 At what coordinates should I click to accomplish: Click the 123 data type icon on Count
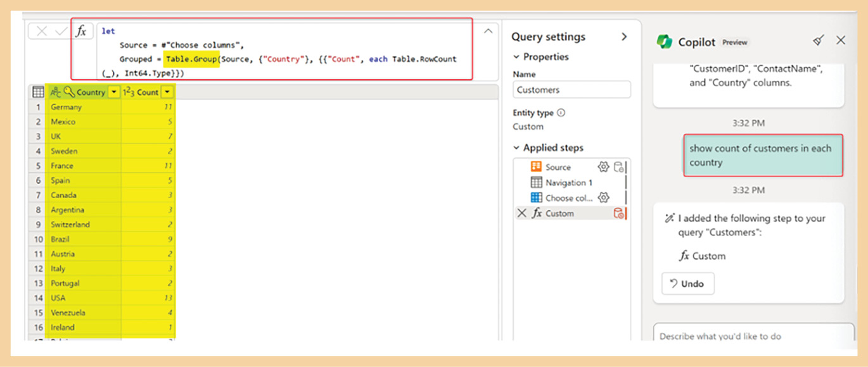click(x=128, y=92)
